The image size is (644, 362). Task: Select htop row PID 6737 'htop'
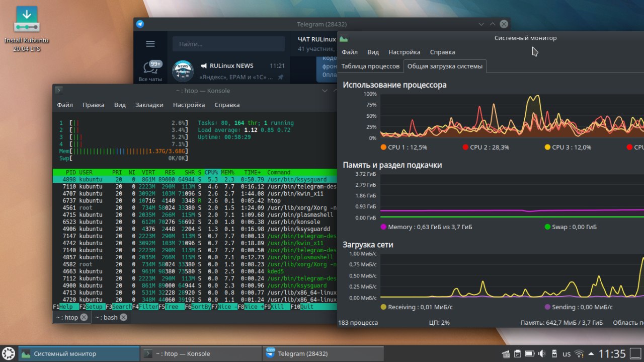[195, 200]
